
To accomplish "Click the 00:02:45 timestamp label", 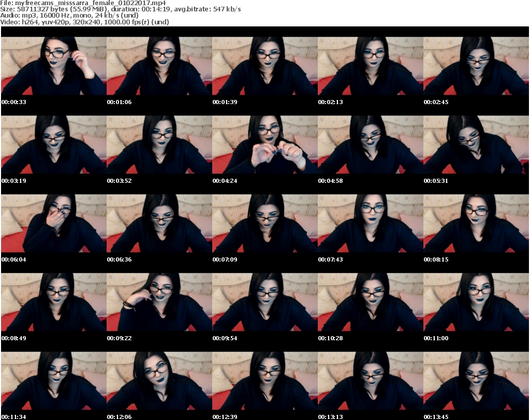I will [436, 102].
